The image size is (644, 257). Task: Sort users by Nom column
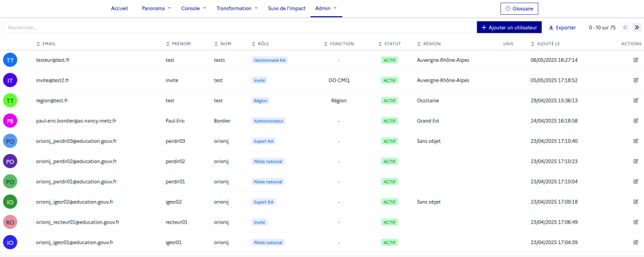(223, 44)
